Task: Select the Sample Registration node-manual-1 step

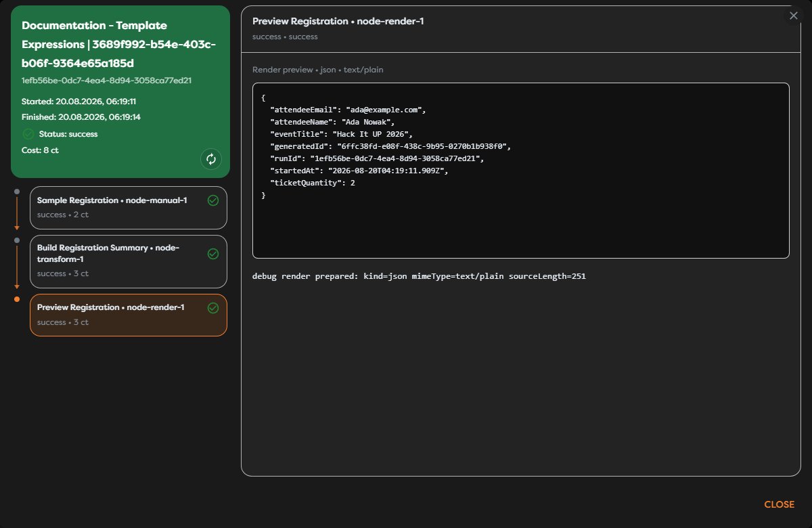Action: tap(129, 208)
